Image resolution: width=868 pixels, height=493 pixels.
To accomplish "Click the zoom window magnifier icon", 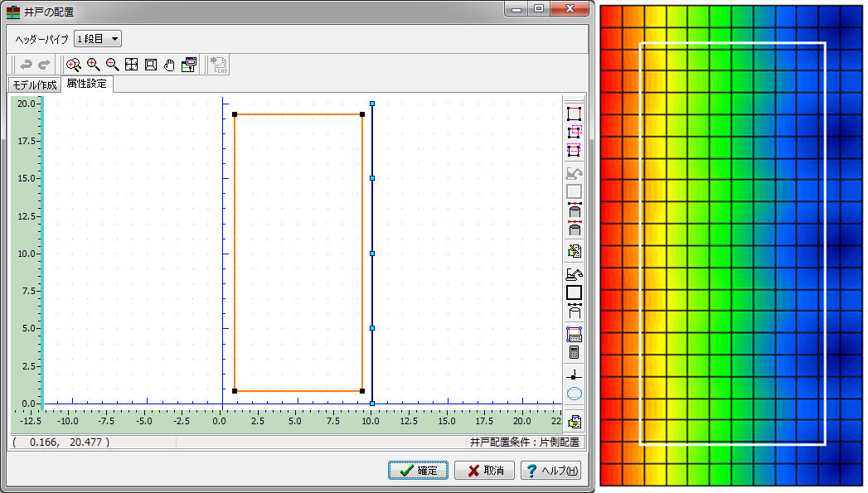I will pos(73,65).
